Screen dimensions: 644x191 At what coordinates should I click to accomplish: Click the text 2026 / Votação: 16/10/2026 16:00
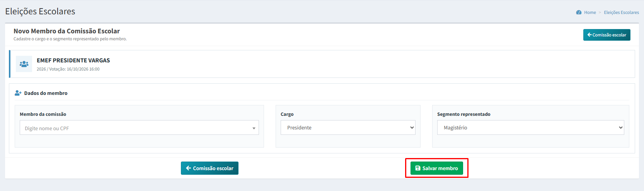point(68,69)
